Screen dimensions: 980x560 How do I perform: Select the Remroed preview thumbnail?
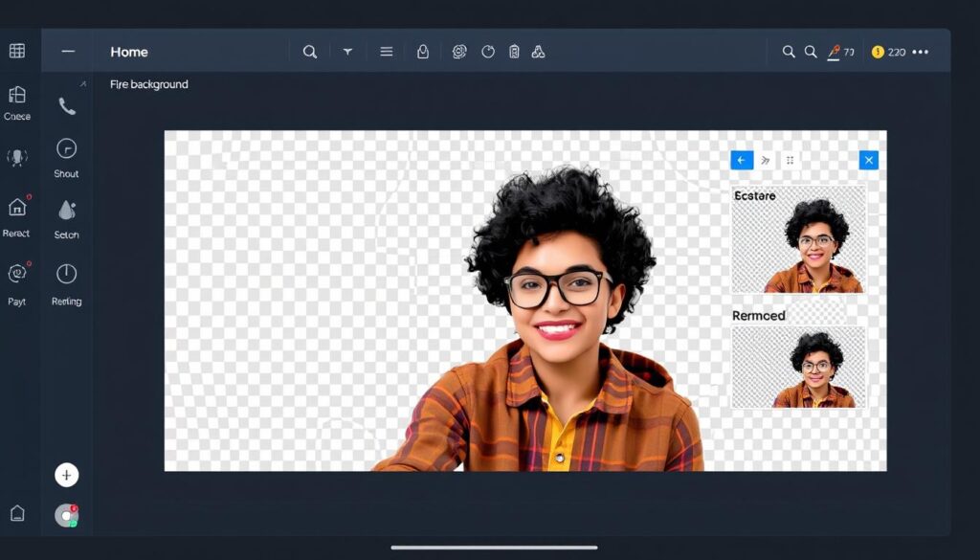(798, 367)
